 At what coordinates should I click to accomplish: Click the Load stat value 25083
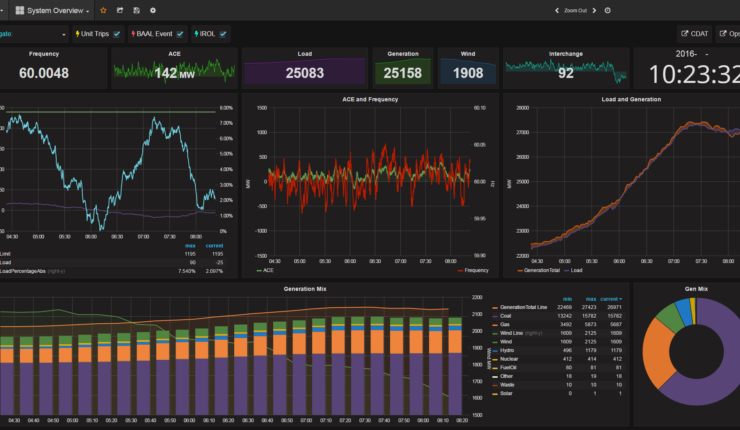(304, 73)
